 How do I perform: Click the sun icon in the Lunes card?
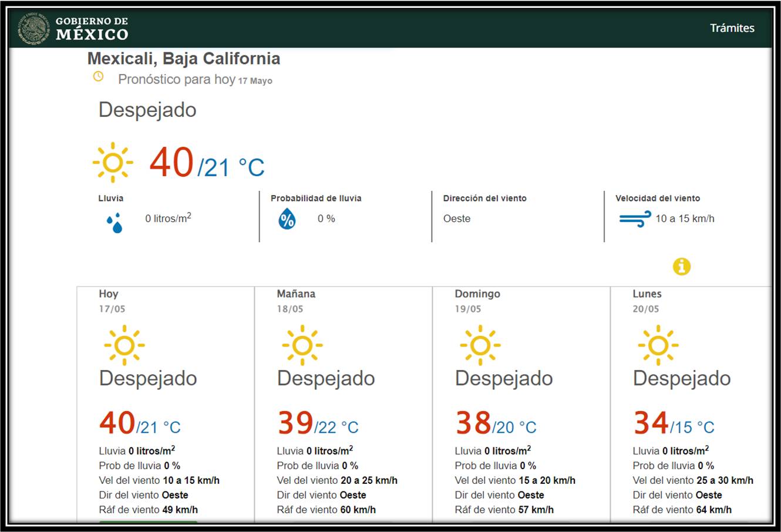(x=658, y=345)
